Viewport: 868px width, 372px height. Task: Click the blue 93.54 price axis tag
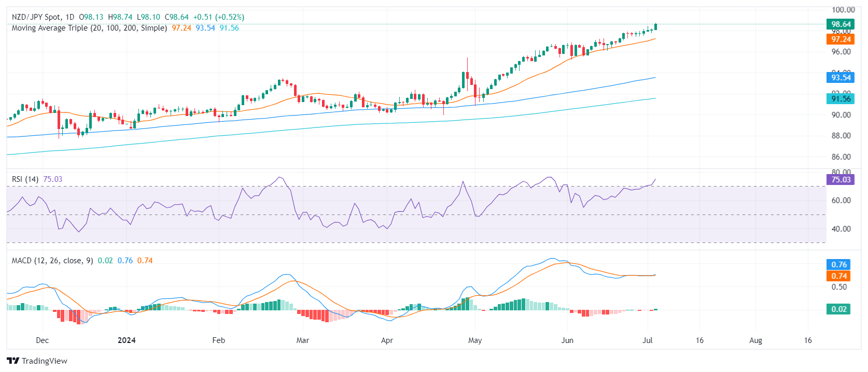pyautogui.click(x=841, y=78)
